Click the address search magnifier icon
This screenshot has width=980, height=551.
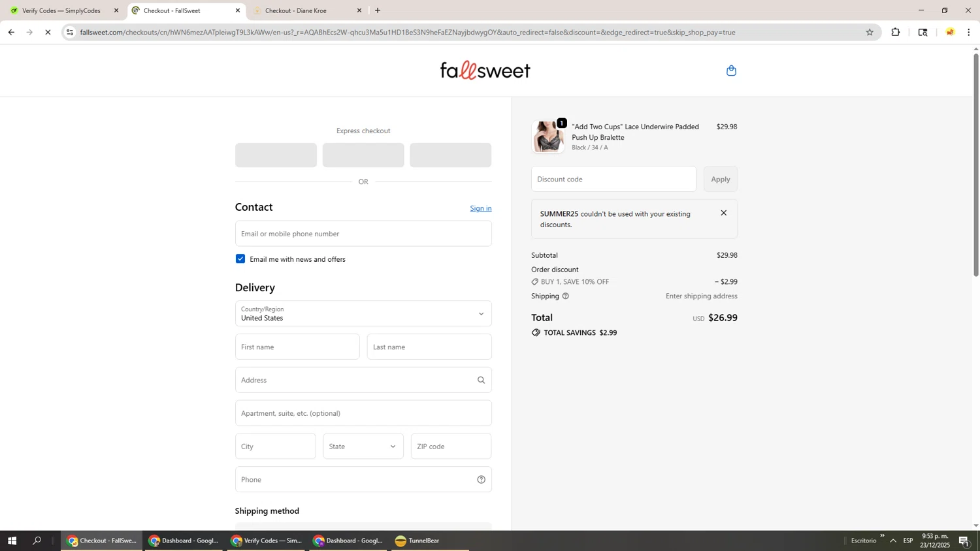pyautogui.click(x=481, y=380)
